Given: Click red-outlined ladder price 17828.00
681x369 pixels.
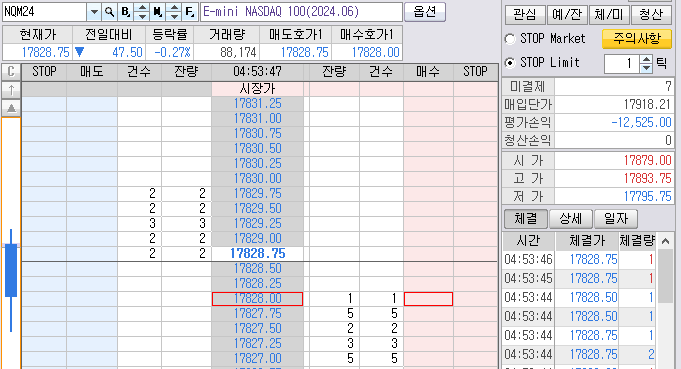Looking at the screenshot, I should pos(258,299).
